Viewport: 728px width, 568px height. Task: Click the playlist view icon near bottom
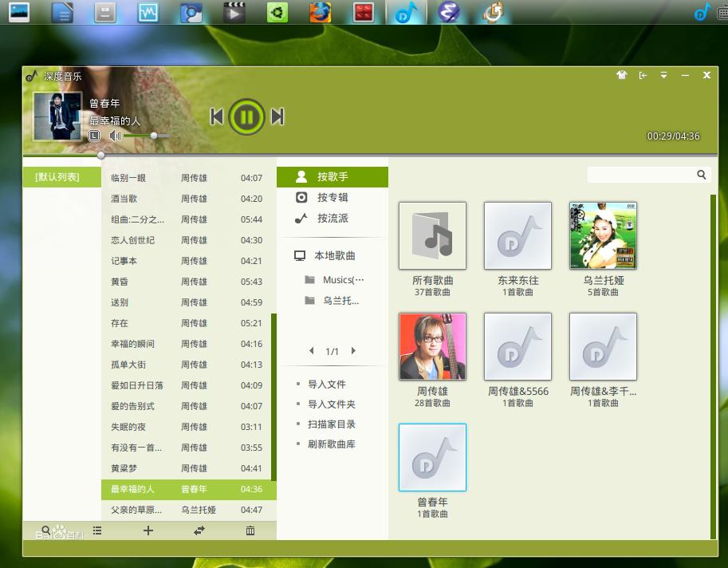[x=97, y=531]
